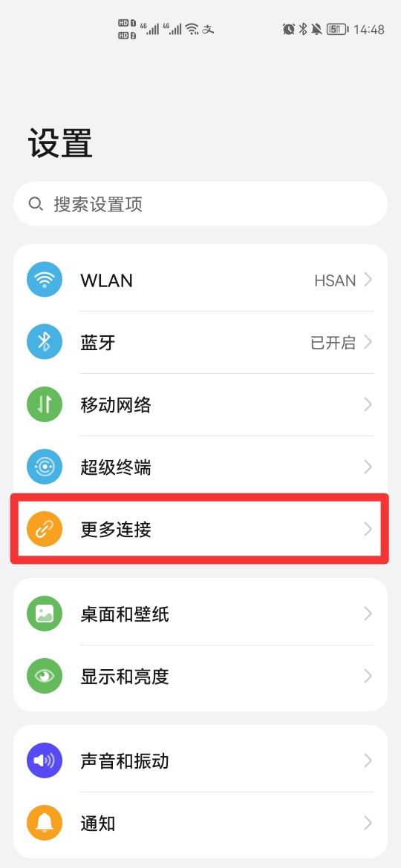Viewport: 401px width, 868px height.
Task: Tap the green mobile network (移动网络) arrows icon
Action: (45, 405)
